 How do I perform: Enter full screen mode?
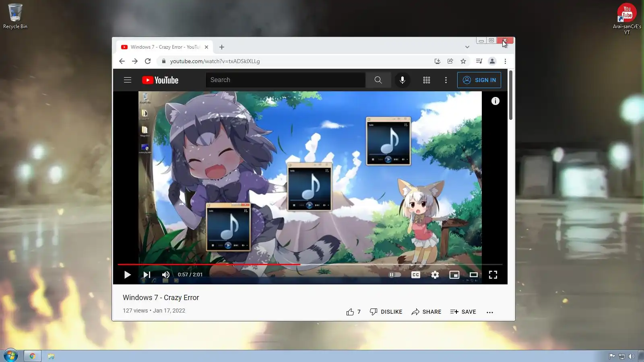coord(493,275)
